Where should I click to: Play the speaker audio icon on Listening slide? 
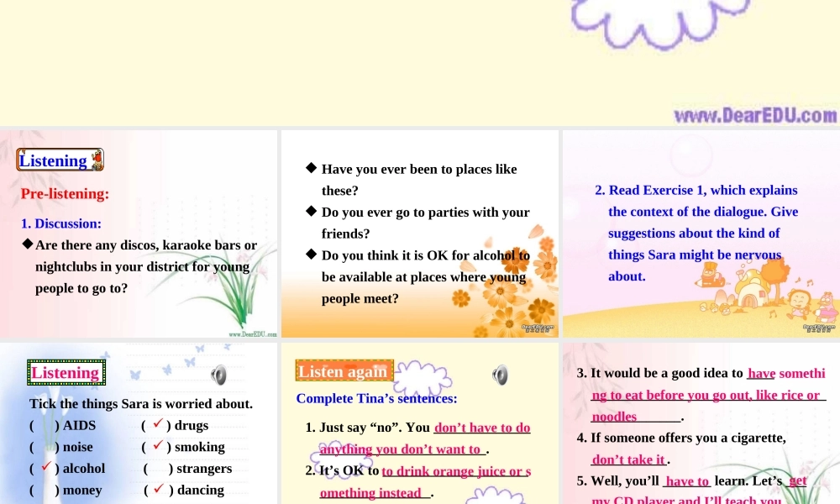pyautogui.click(x=218, y=375)
